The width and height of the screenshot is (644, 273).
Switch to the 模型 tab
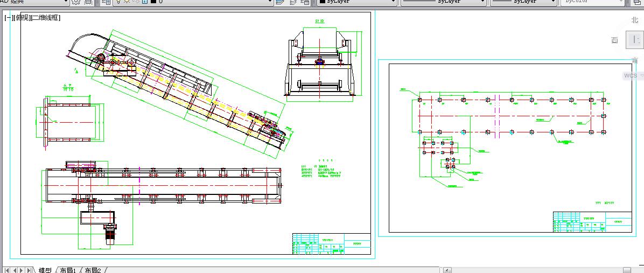tap(45, 270)
